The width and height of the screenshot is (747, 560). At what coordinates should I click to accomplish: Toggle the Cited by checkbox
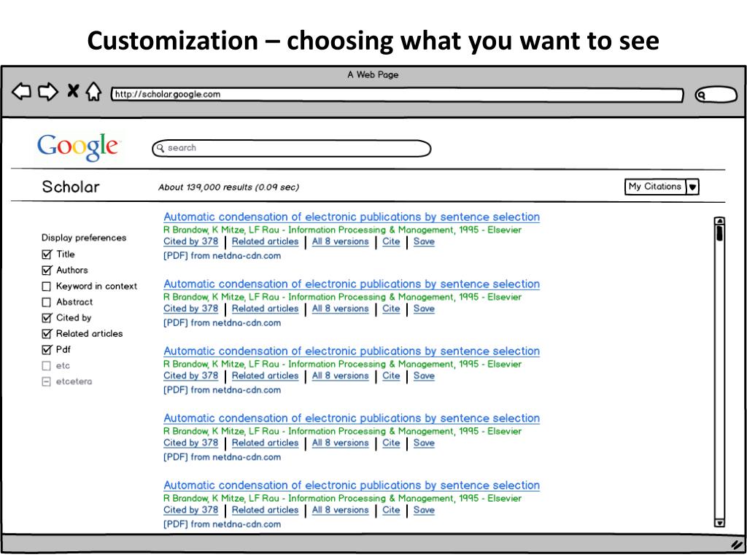click(46, 318)
